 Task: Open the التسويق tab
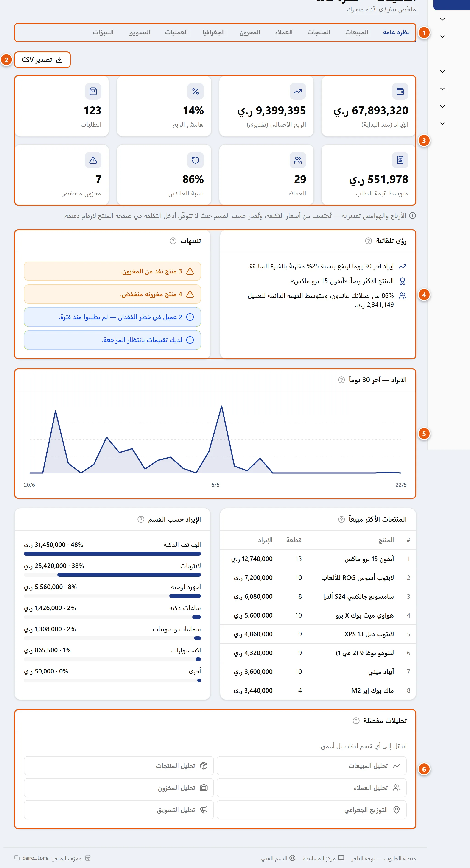tap(139, 32)
